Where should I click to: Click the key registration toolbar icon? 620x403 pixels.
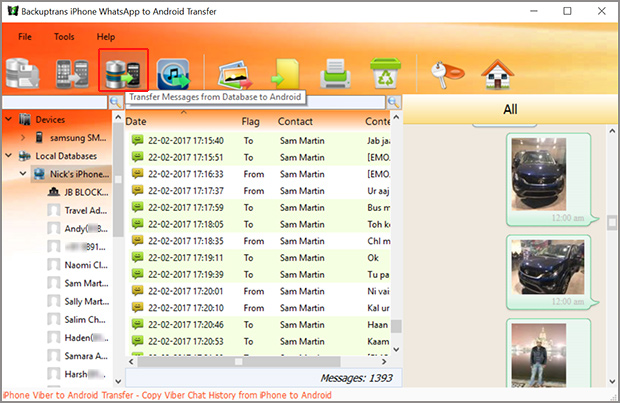(447, 74)
